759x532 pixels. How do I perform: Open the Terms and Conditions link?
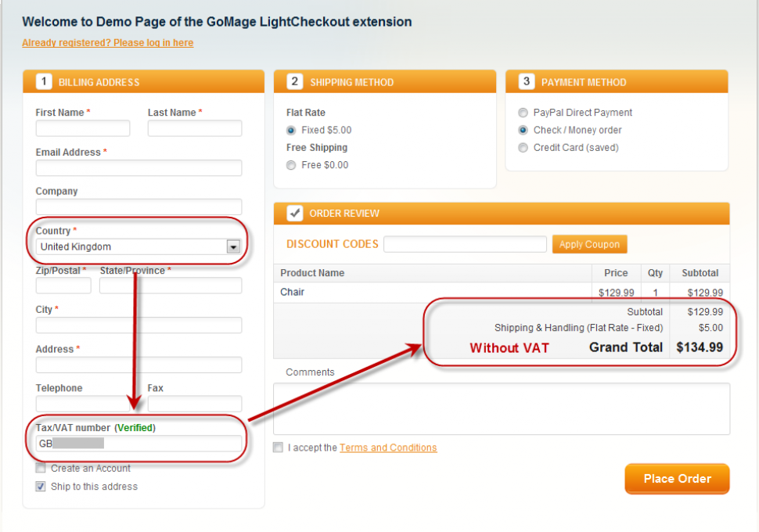point(388,448)
